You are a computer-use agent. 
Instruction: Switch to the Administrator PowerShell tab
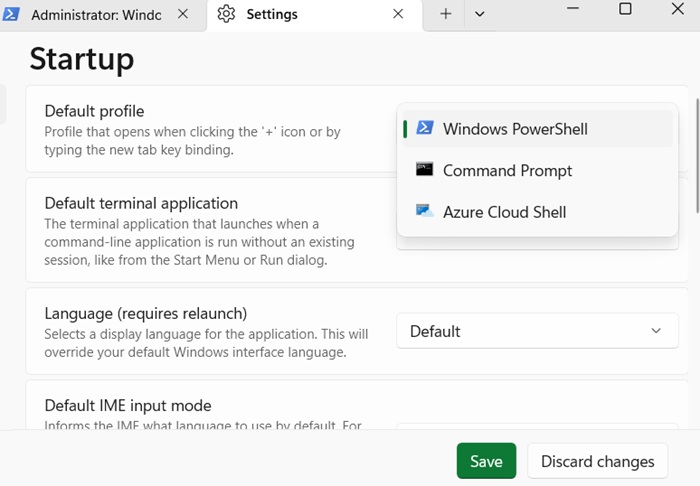(95, 15)
